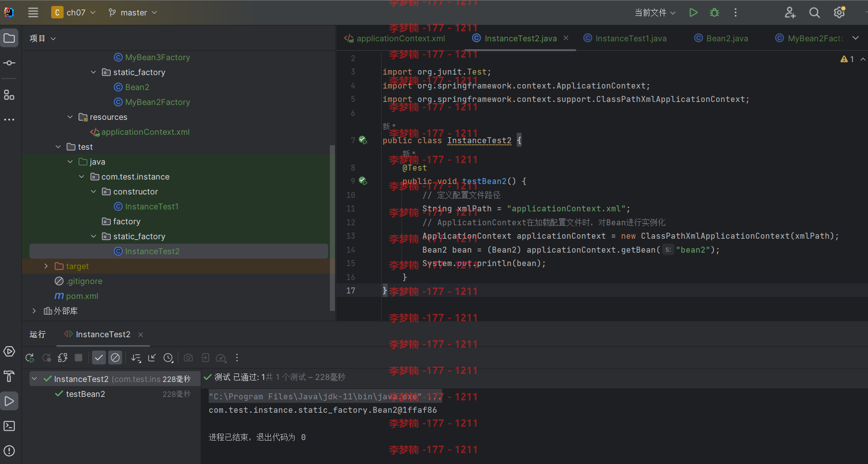The height and width of the screenshot is (464, 868).
Task: Click the java.exe command line in console
Action: (x=325, y=396)
